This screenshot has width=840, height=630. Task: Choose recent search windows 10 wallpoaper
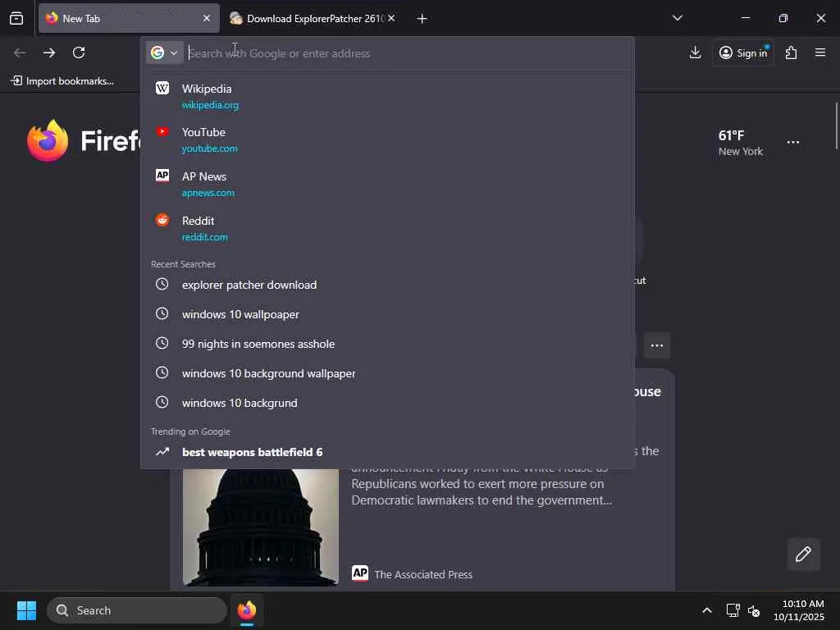[387, 314]
